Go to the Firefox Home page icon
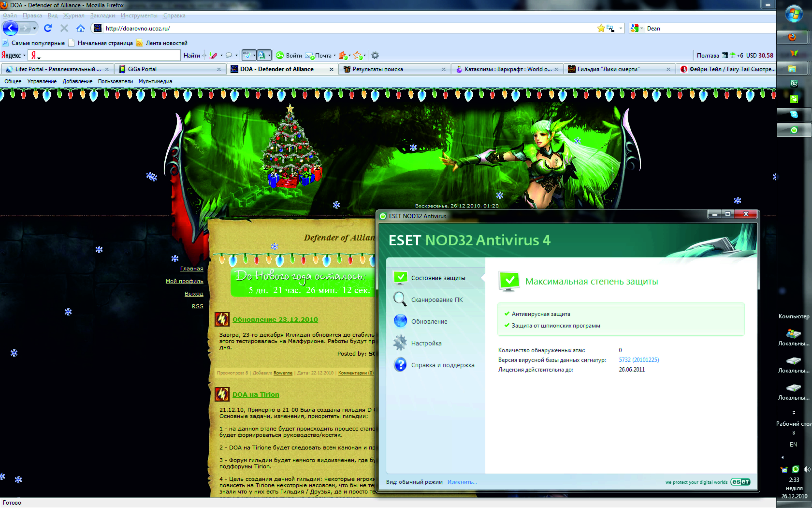Screen dimensions: 812x508 coord(81,28)
